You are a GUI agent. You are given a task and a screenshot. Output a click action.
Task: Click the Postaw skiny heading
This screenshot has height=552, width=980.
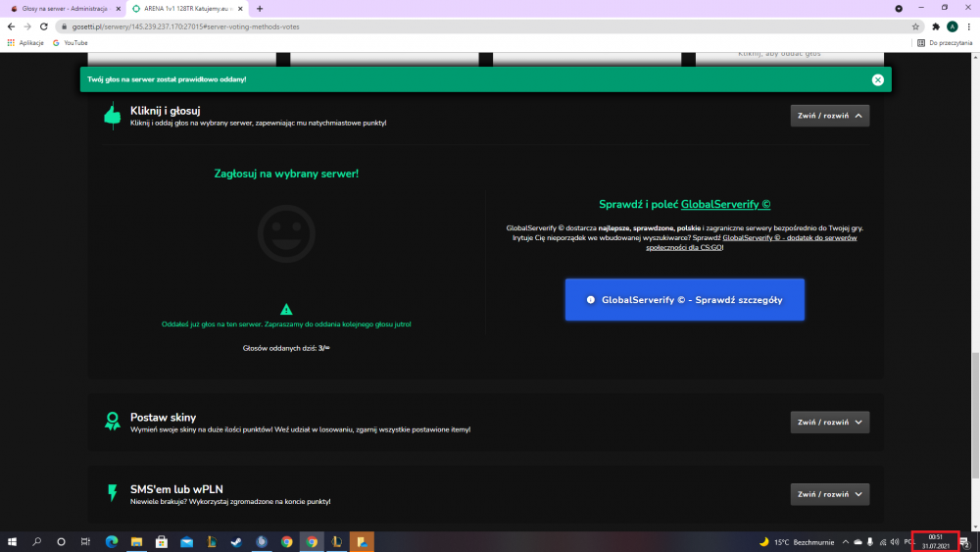click(163, 417)
